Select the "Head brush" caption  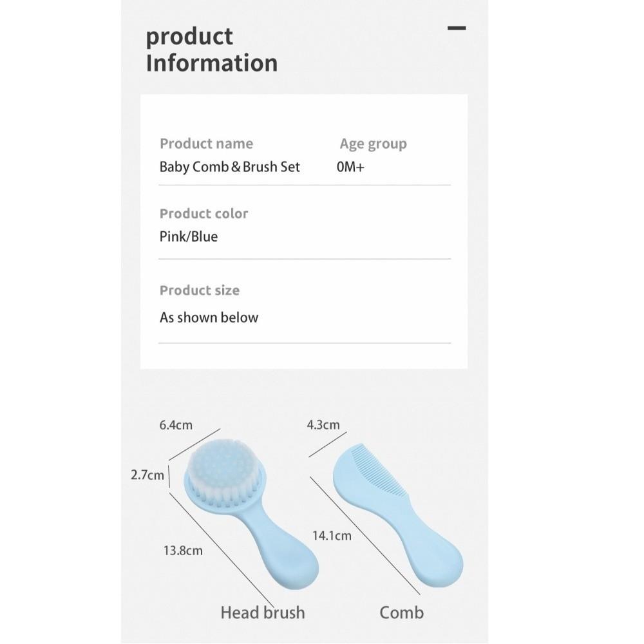click(x=262, y=612)
